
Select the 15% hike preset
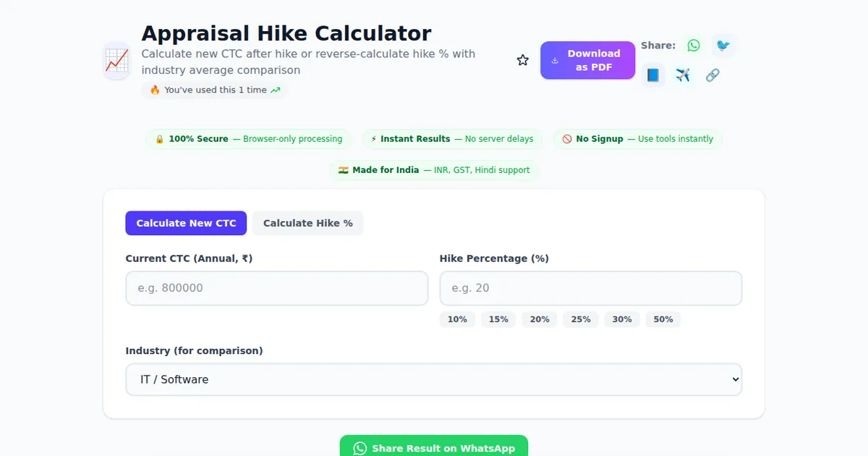[x=498, y=319]
